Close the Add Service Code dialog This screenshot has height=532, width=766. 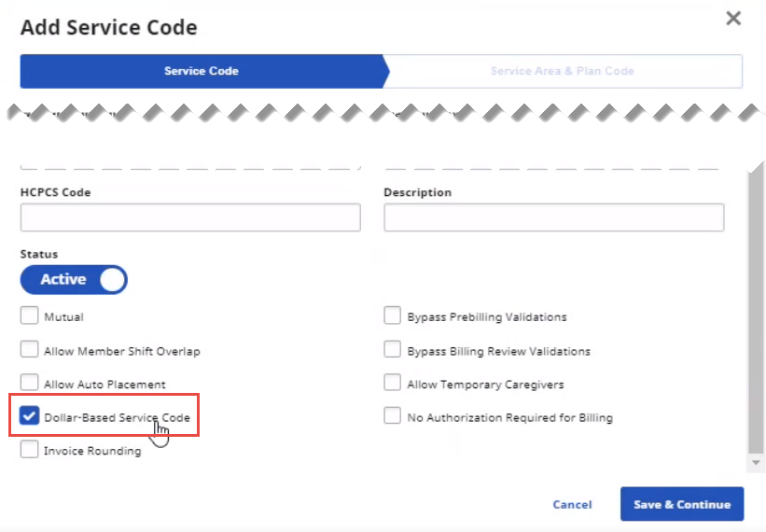(733, 19)
